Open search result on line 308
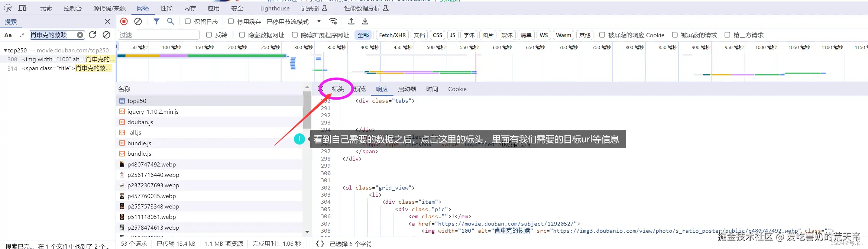Image resolution: width=868 pixels, height=249 pixels. tap(58, 59)
